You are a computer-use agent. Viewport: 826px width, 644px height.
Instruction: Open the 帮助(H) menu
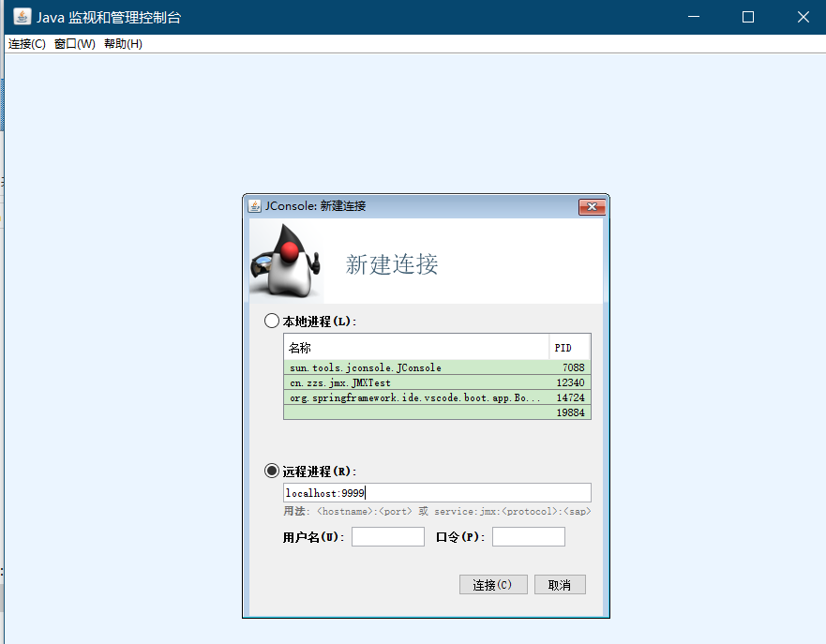click(123, 43)
